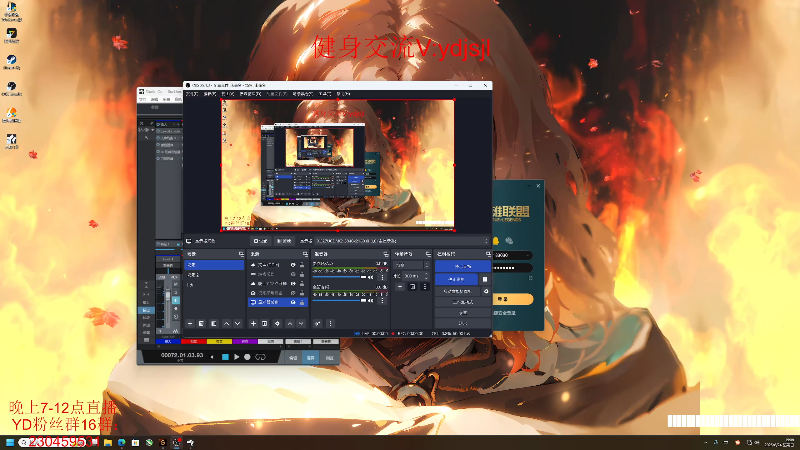The image size is (800, 450).
Task: Pause recording with the button beside Stop Recording
Action: click(485, 279)
